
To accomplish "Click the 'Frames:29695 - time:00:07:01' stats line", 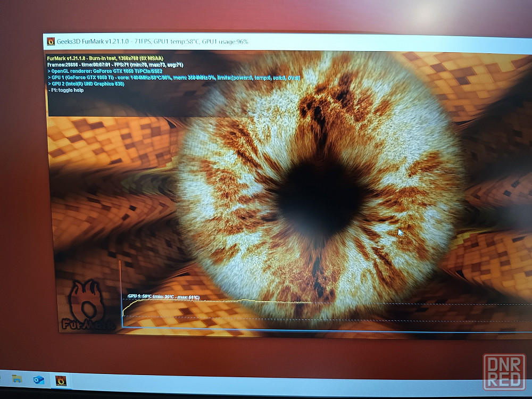I will (x=115, y=65).
